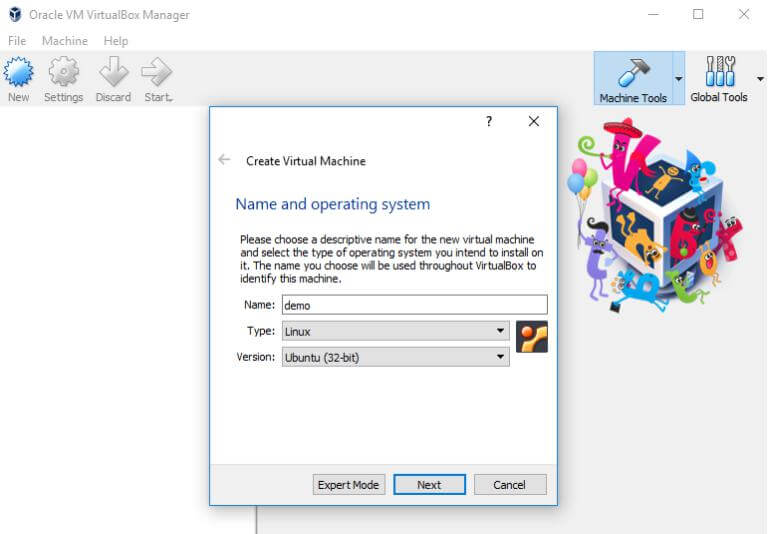Click the dialog help question mark

click(489, 121)
